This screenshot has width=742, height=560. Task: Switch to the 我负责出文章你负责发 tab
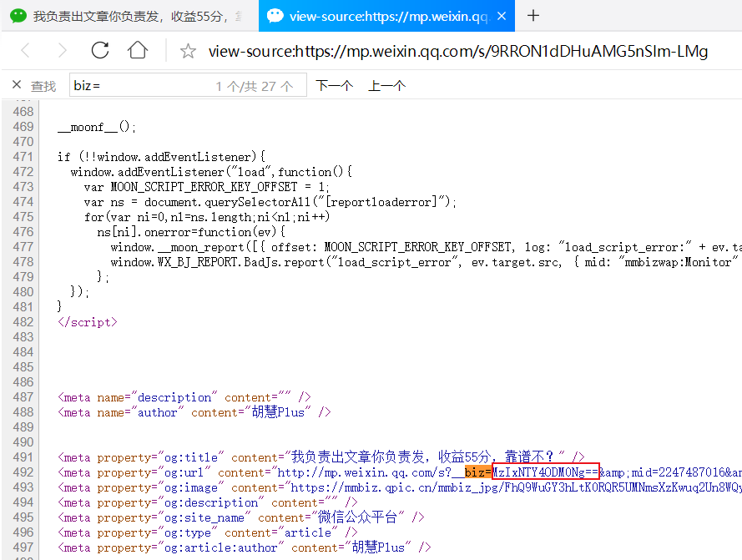coord(130,16)
